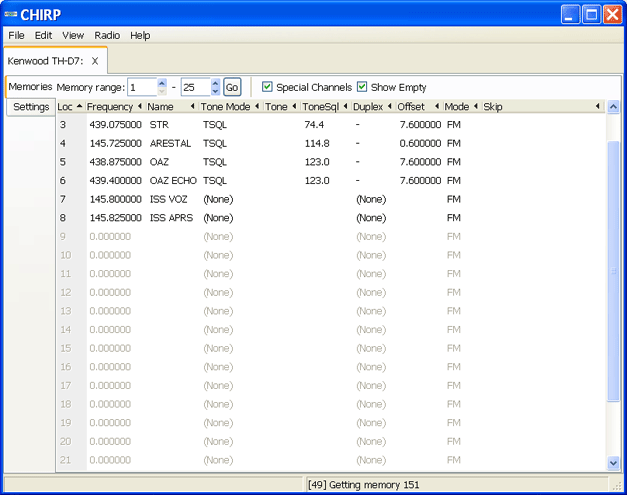Increase memory range end value

(215, 83)
